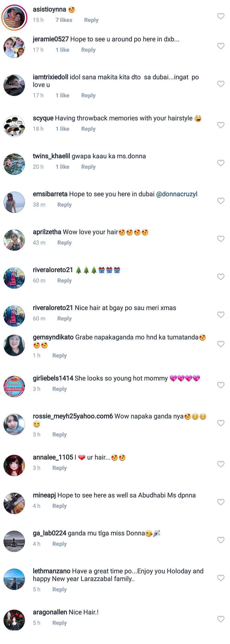Tap heart on aprilzetha's hair comment
Screen dimensions: 230x644
click(221, 239)
